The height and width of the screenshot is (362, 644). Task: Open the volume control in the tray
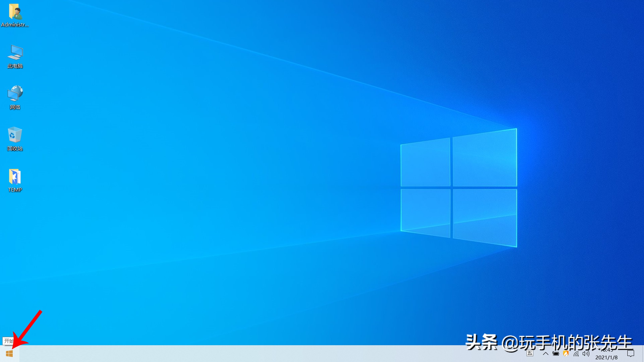(x=586, y=354)
